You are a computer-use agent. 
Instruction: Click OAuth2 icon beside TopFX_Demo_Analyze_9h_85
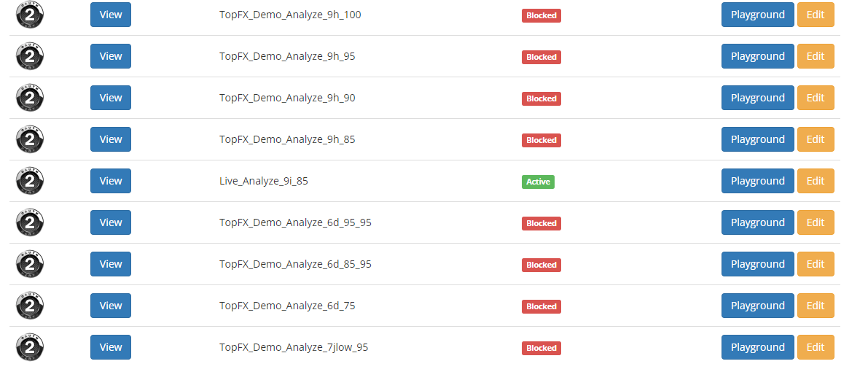click(x=30, y=139)
